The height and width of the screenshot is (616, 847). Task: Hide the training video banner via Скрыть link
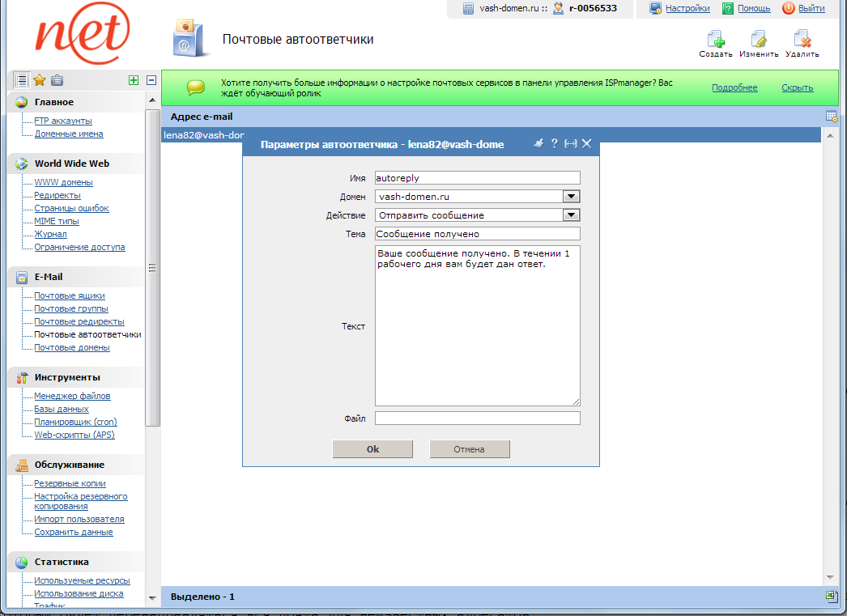[x=797, y=87]
